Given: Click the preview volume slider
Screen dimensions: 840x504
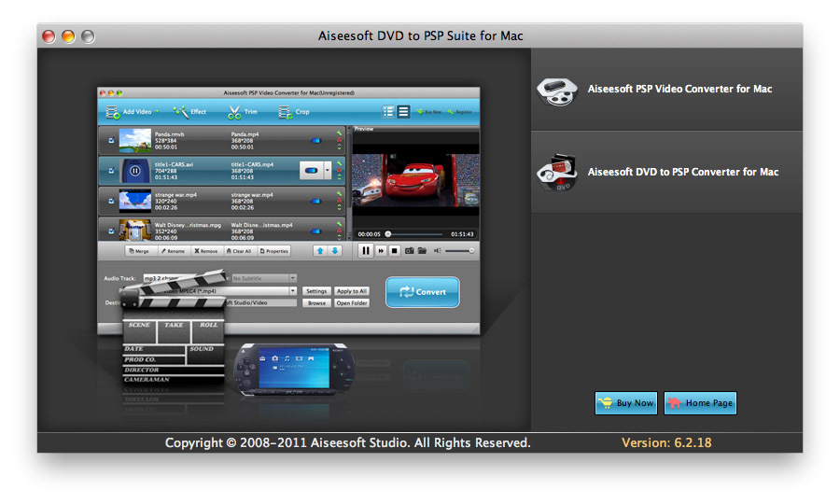Looking at the screenshot, I should click(x=459, y=250).
